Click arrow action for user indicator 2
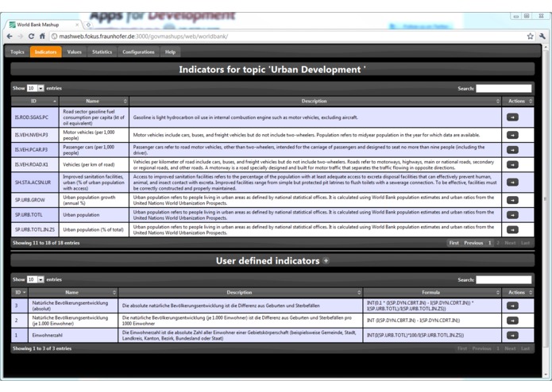 coord(512,321)
